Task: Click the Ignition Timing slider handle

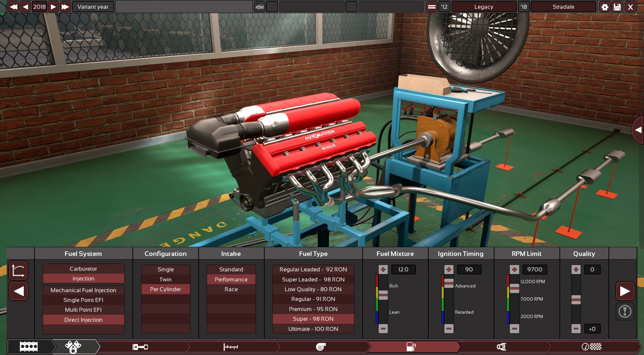Action: click(x=449, y=283)
